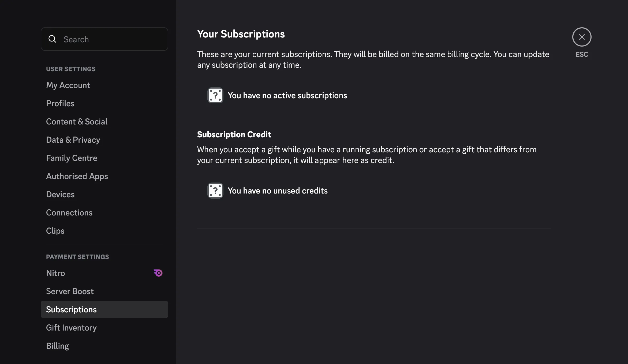Open the Nitro payment settings

[x=55, y=273]
